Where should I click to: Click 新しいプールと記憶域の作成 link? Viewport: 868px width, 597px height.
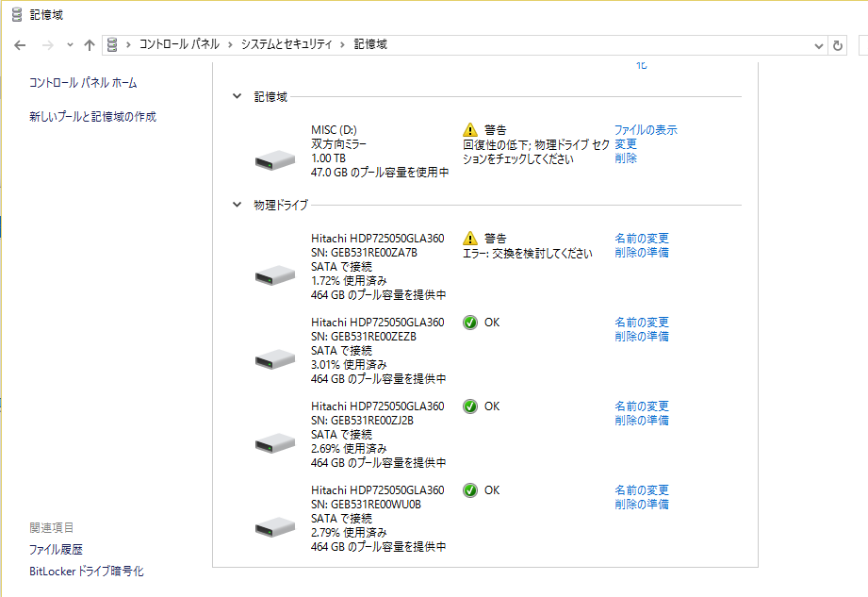click(x=92, y=117)
